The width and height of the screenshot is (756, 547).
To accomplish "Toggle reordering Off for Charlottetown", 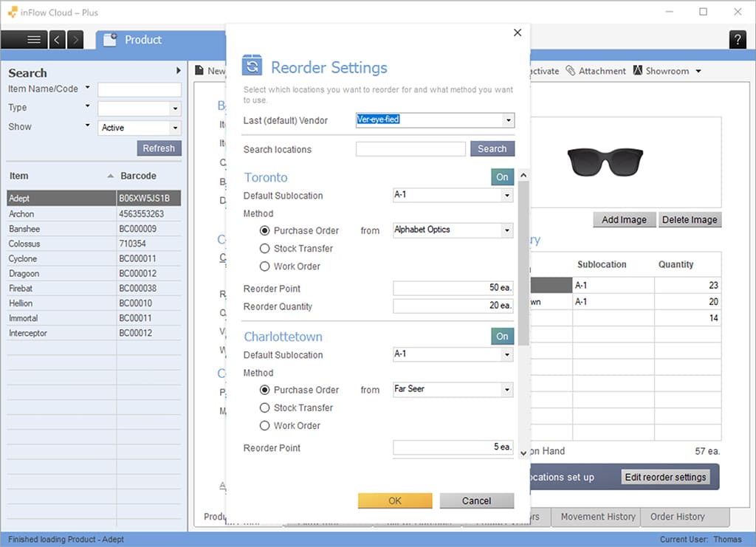I will (x=502, y=336).
